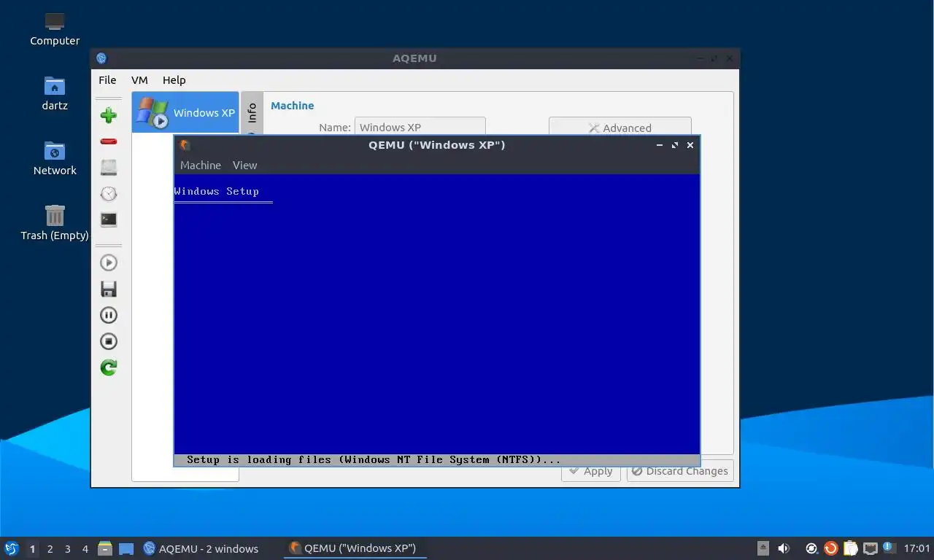
Task: Click the clock icon in the AQEMU sidebar
Action: click(x=109, y=193)
